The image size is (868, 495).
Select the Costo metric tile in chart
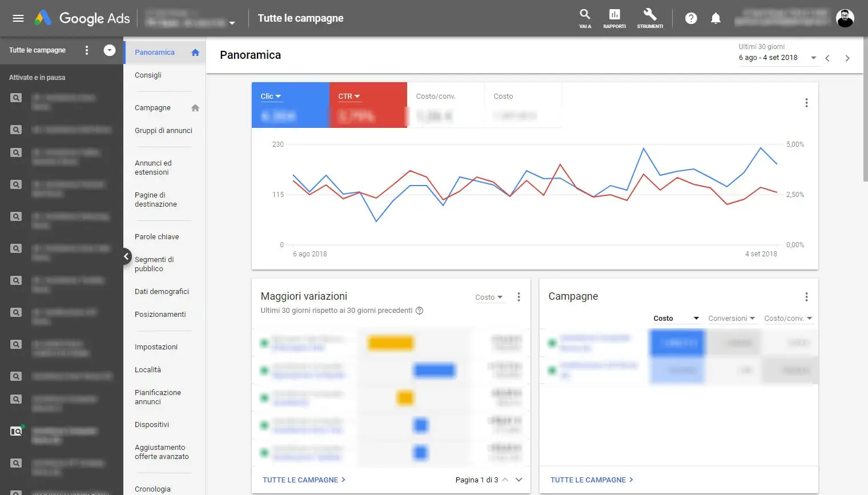(523, 105)
